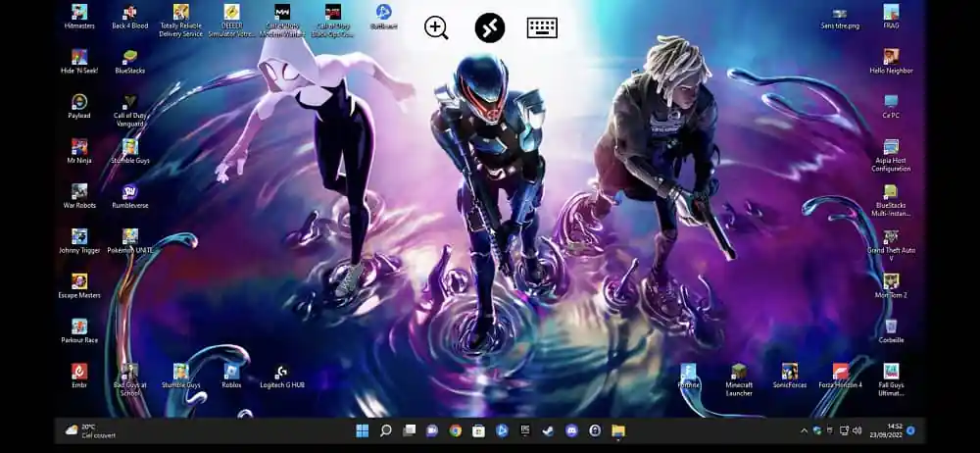Screen dimensions: 980x453
Task: Open the Johnny Trigger shortcut
Action: (x=79, y=241)
